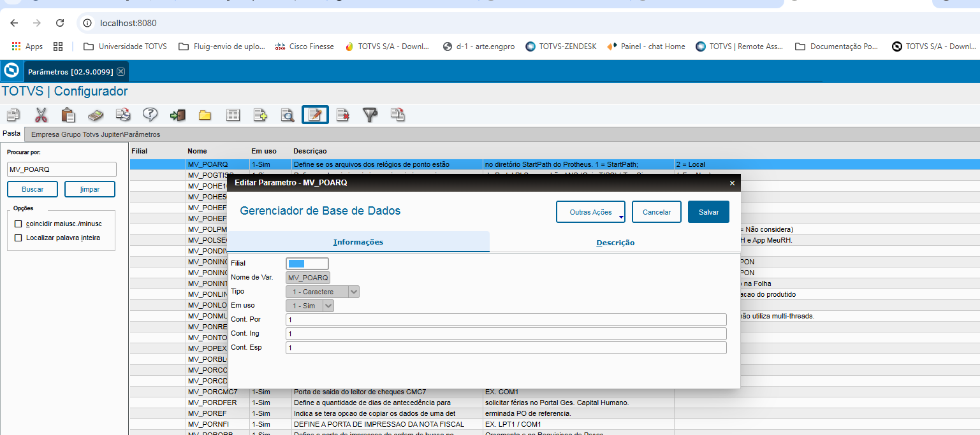Click the Filial column header
980x435 pixels.
tap(140, 151)
